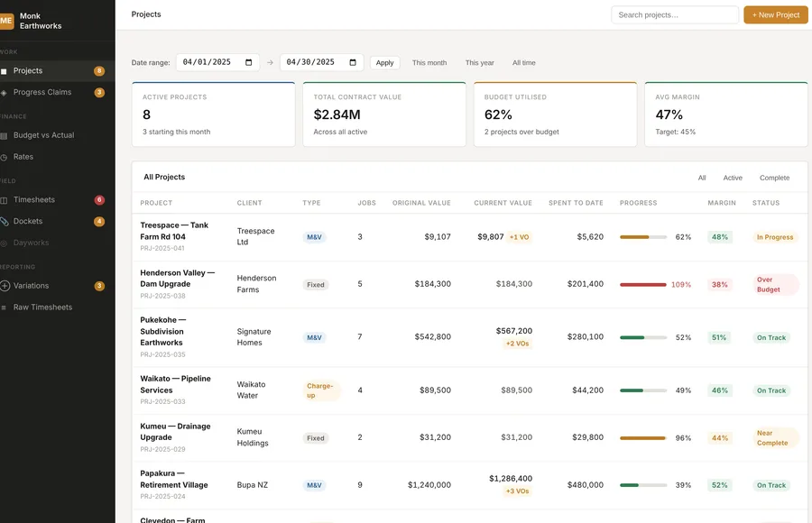Click the Projects notification count badge
This screenshot has width=812, height=523.
[x=99, y=71]
